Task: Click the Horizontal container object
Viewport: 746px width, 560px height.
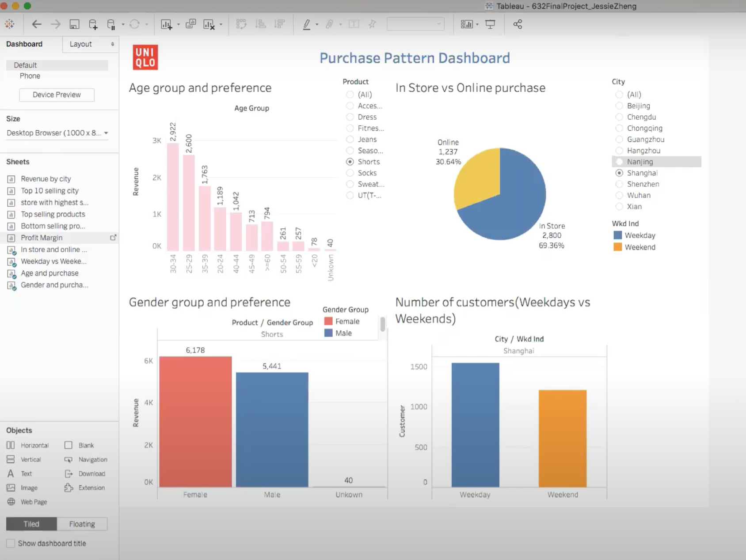Action: [27, 445]
